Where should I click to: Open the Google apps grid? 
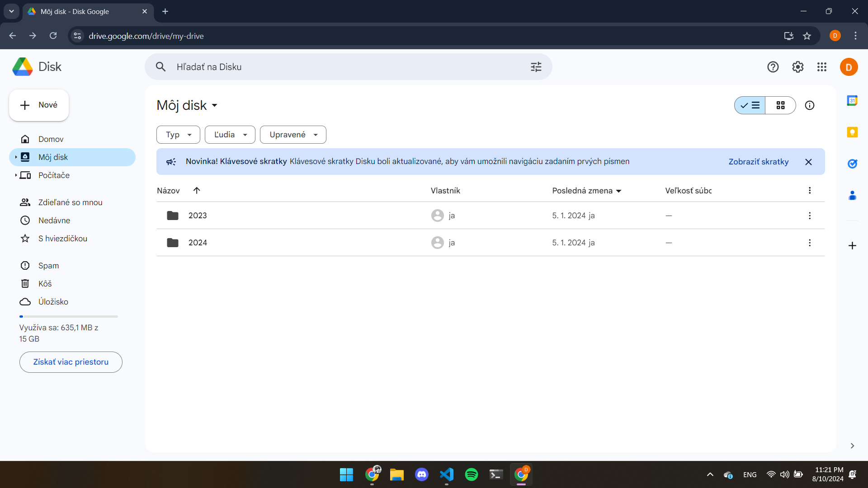coord(822,67)
